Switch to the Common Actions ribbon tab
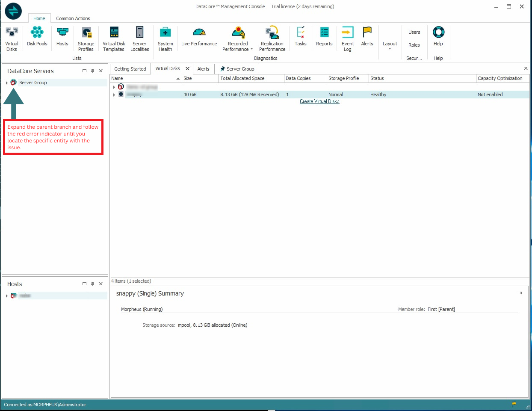The height and width of the screenshot is (411, 532). [73, 18]
